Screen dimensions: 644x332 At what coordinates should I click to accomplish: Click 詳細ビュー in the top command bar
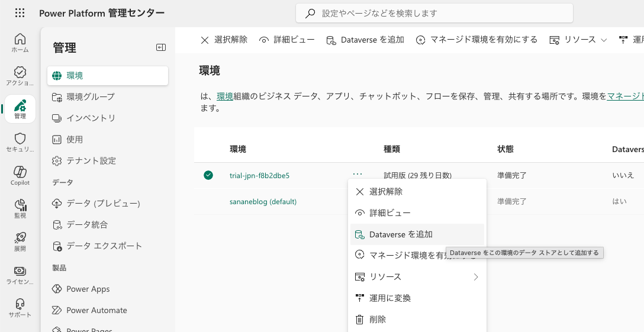click(x=287, y=40)
